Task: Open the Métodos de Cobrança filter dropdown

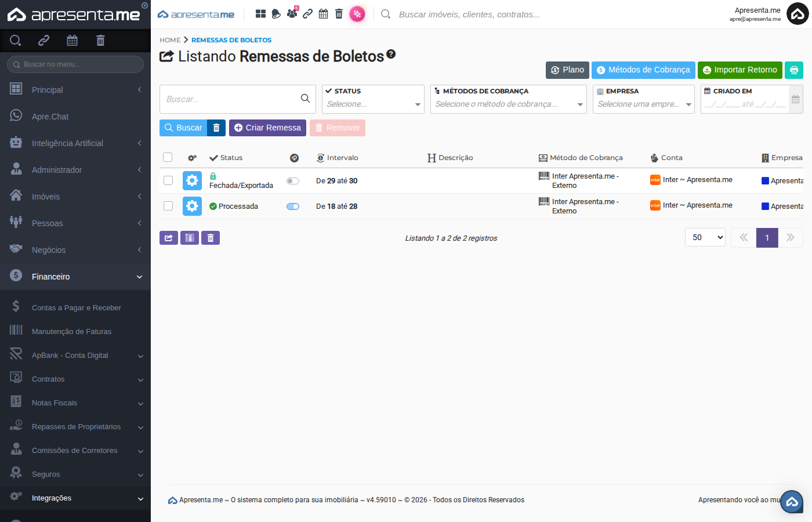Action: click(x=509, y=99)
